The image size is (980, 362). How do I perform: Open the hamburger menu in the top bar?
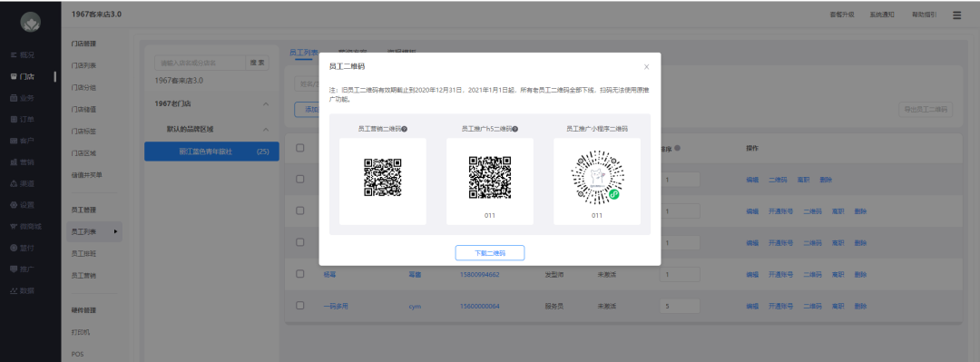(957, 15)
